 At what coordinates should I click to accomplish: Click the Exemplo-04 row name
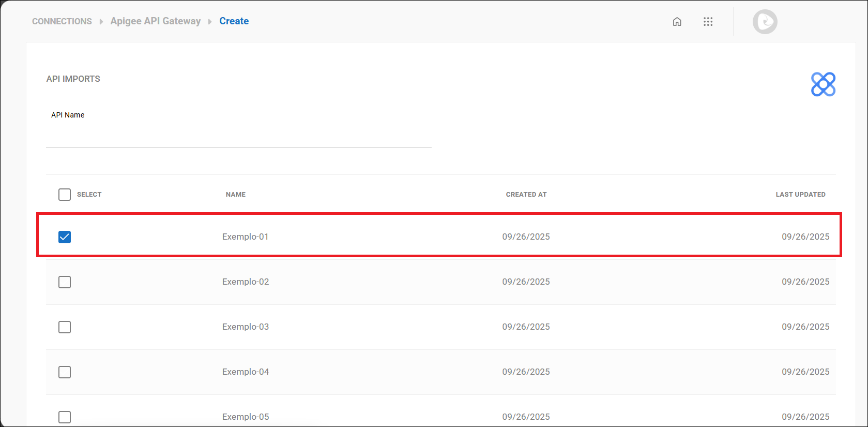(x=246, y=372)
